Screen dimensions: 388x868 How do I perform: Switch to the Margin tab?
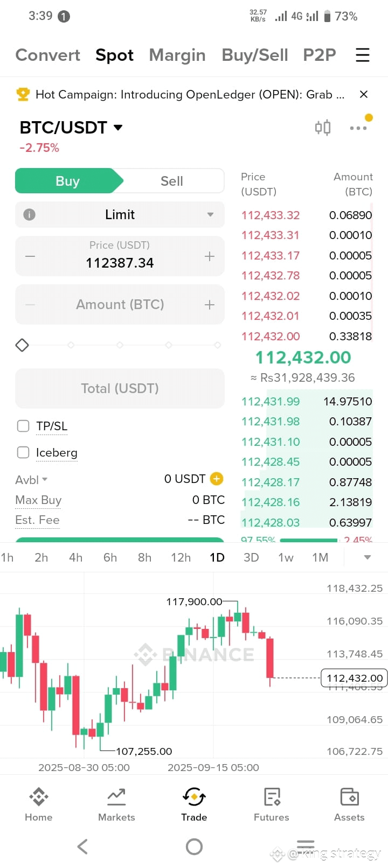pos(177,55)
